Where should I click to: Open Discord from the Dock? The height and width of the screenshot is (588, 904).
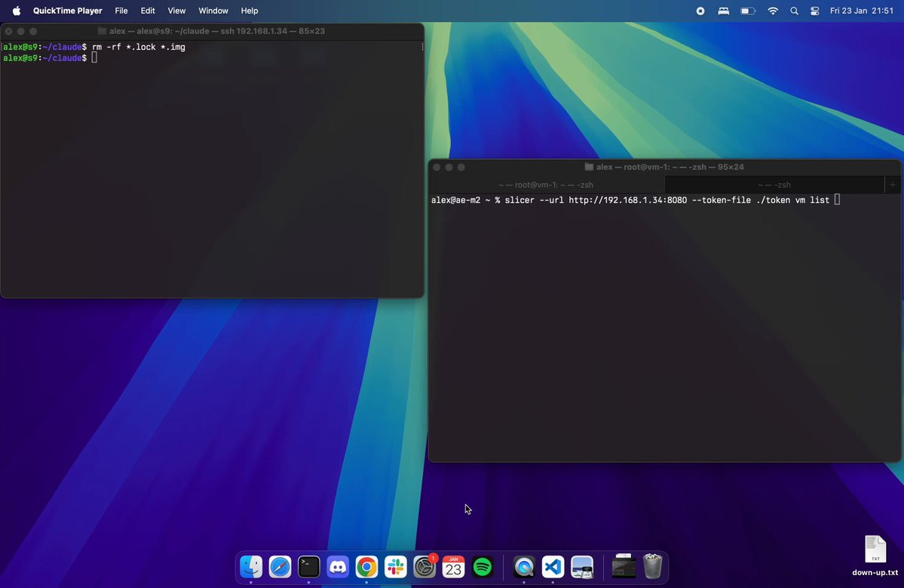click(x=338, y=567)
